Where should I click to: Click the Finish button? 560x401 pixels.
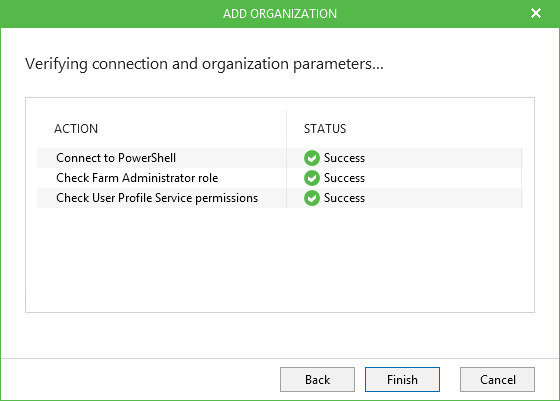402,379
